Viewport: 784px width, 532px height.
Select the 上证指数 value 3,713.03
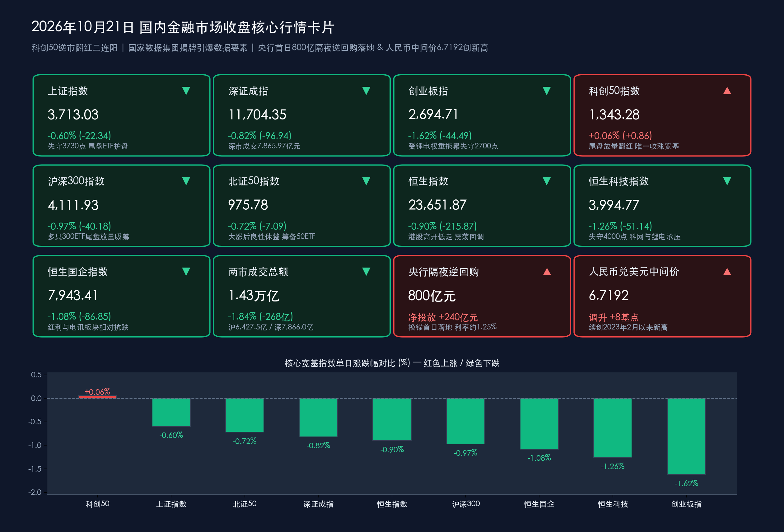click(x=73, y=115)
